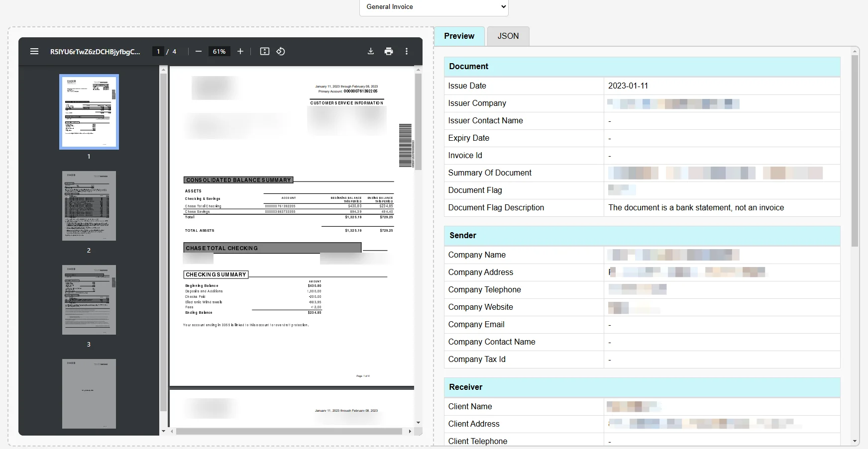Activate the fit-to-page view icon
Viewport: 868px width, 449px height.
[x=265, y=51]
